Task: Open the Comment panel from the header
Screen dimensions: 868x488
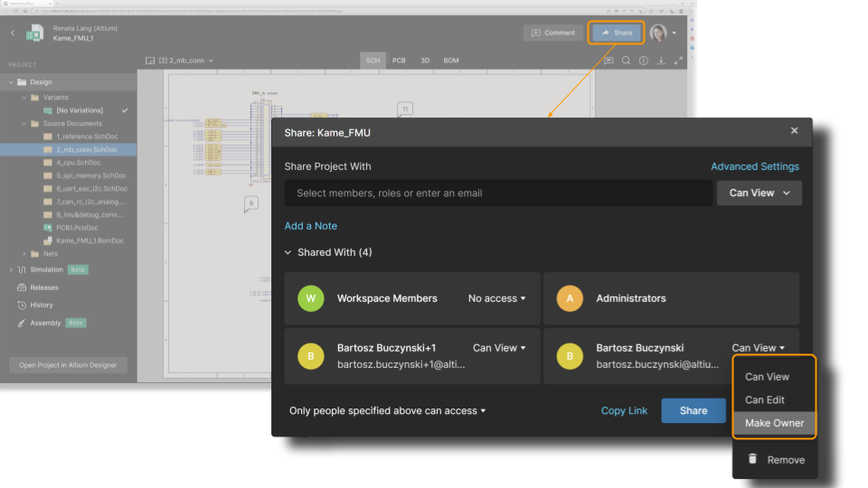Action: click(552, 33)
